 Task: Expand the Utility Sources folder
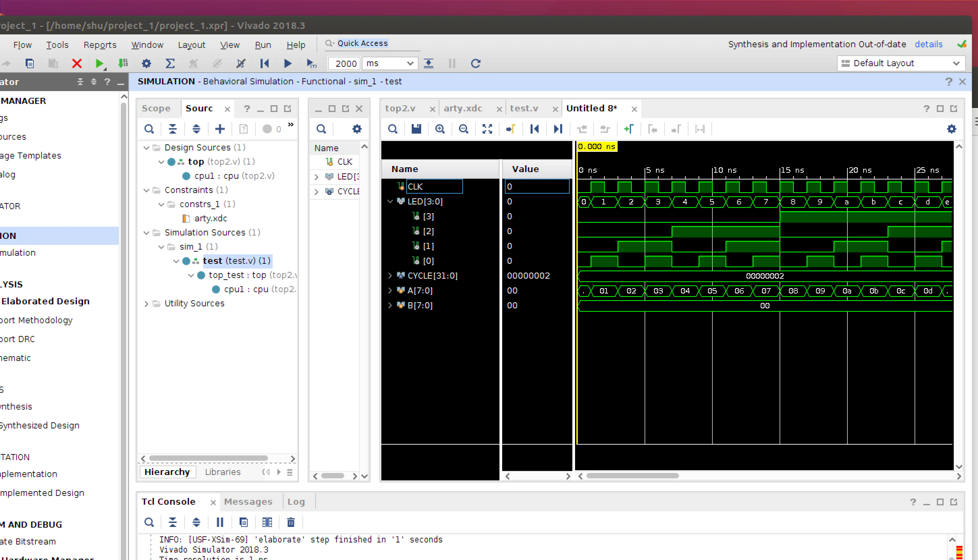pyautogui.click(x=146, y=304)
